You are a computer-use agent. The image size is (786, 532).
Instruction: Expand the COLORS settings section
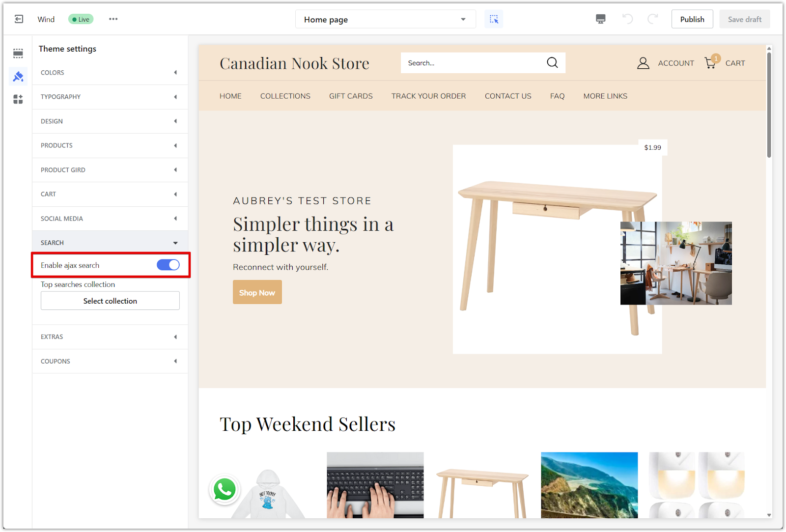[110, 73]
